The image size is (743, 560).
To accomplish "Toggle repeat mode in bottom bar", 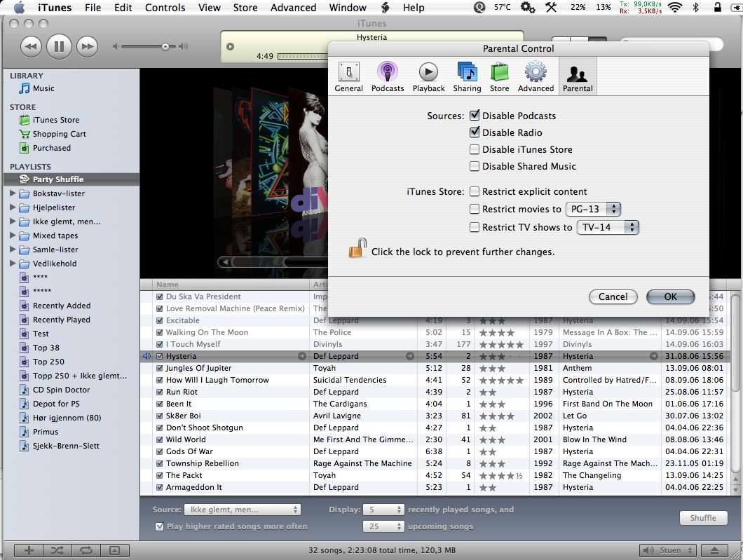I will coord(86,550).
